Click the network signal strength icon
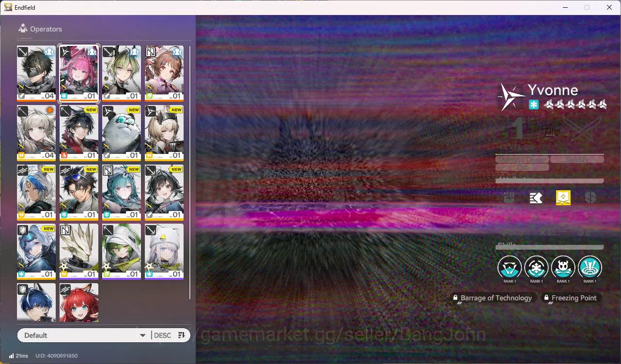This screenshot has height=364, width=621. pos(11,356)
